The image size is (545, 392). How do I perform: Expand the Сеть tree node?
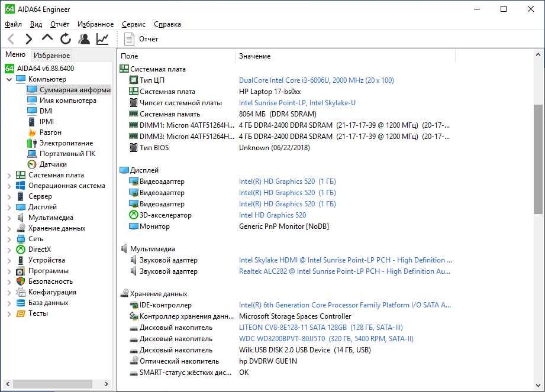(x=9, y=239)
